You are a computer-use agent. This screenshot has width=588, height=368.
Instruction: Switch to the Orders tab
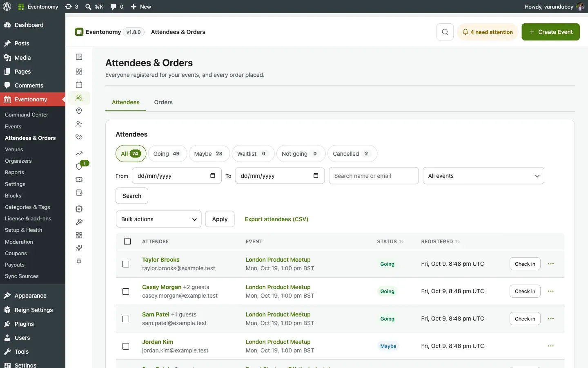[163, 102]
